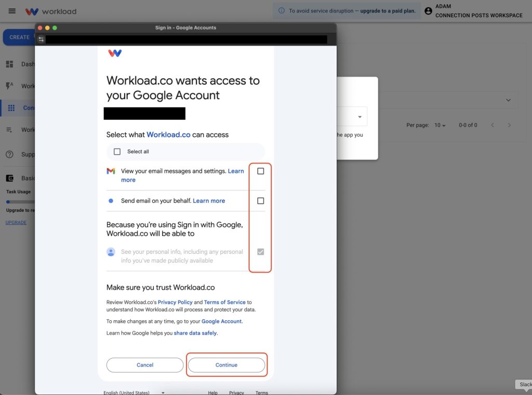Image resolution: width=532 pixels, height=395 pixels.
Task: Open the Dashboard icon in the sidebar
Action: (x=9, y=64)
